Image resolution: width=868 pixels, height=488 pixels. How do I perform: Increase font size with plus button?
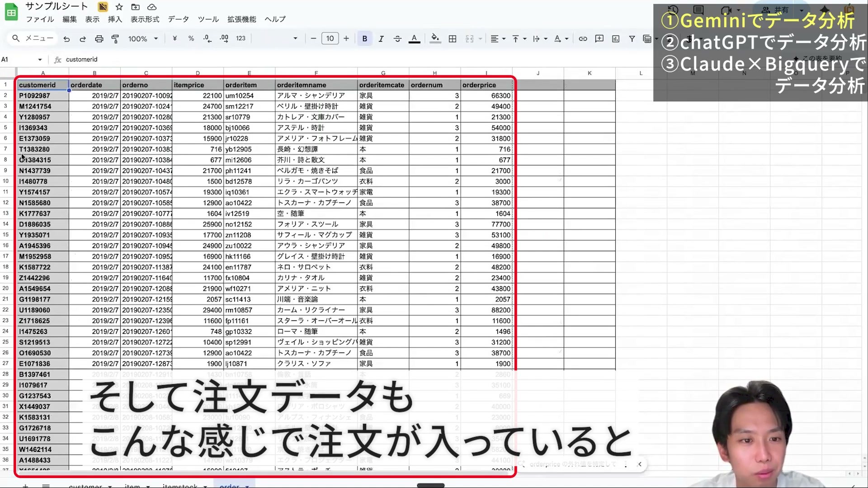point(346,38)
